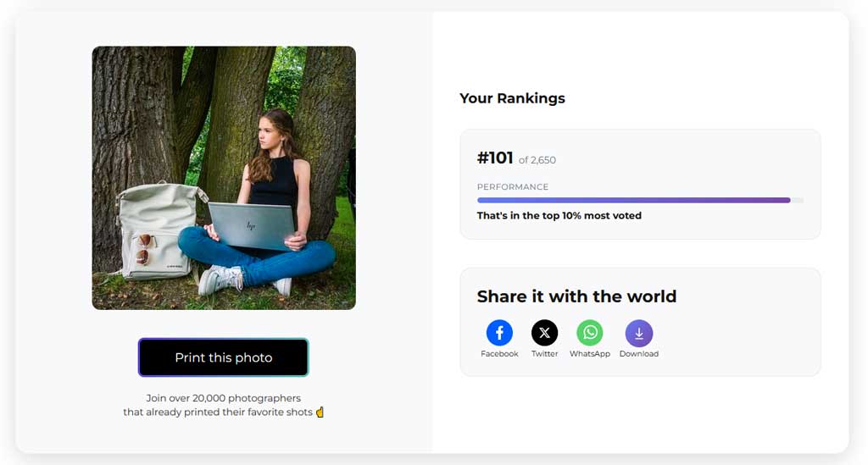Click the 'of 2,650' total count
The width and height of the screenshot is (868, 465).
[x=537, y=160]
